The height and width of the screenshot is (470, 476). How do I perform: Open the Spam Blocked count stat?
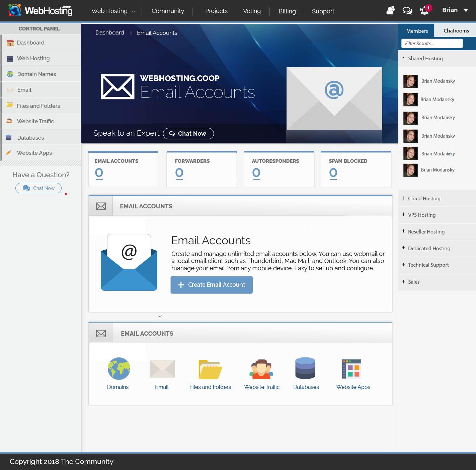(333, 173)
